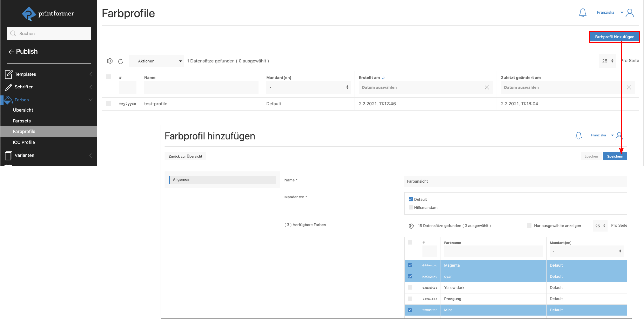
Task: Click the notification bell in Farbprofile header
Action: (x=582, y=13)
